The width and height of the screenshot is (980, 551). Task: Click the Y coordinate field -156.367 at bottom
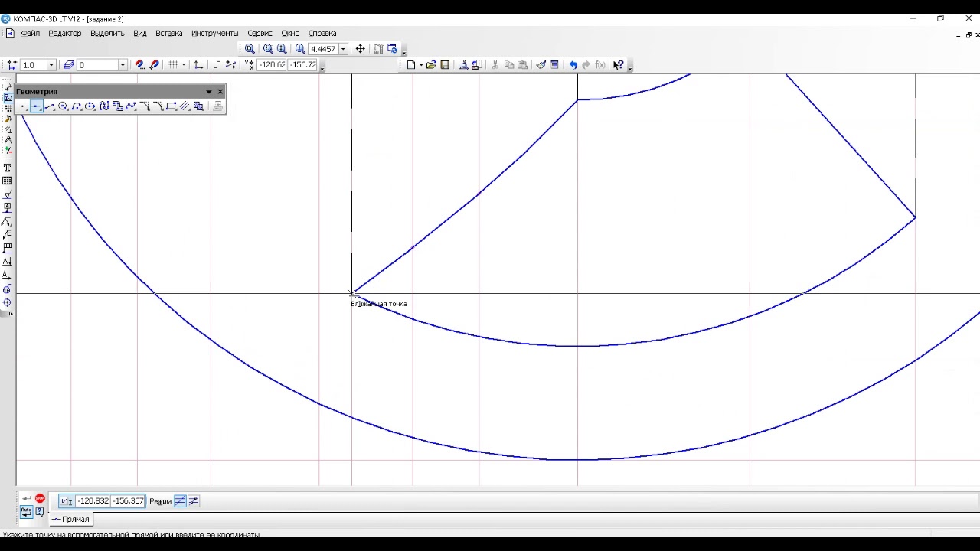click(x=128, y=501)
